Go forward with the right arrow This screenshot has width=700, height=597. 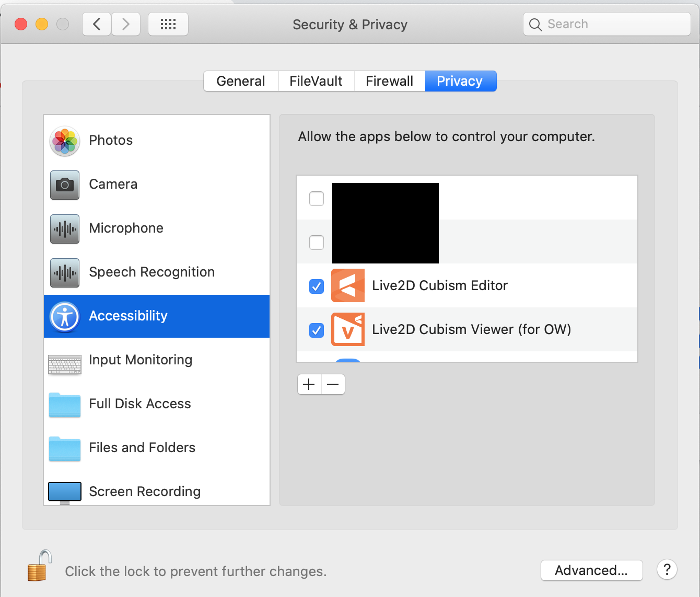click(126, 24)
